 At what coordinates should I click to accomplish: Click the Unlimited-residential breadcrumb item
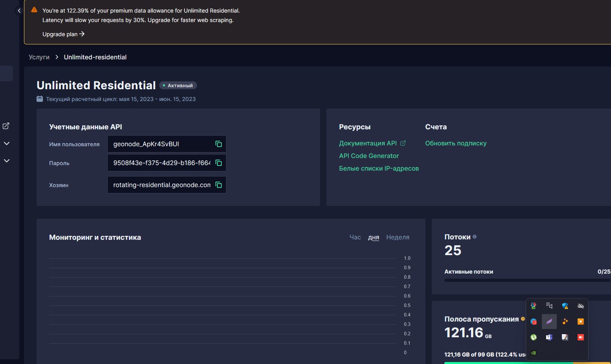pyautogui.click(x=95, y=57)
